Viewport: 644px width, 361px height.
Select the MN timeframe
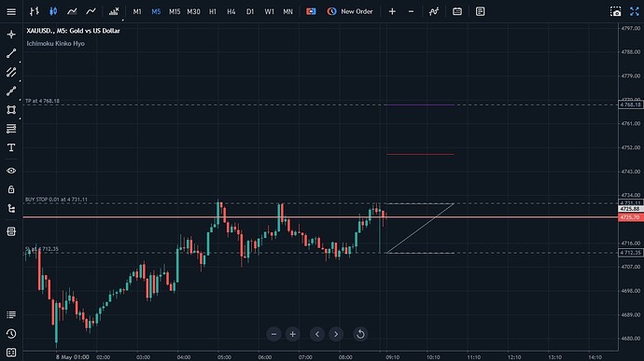(287, 12)
